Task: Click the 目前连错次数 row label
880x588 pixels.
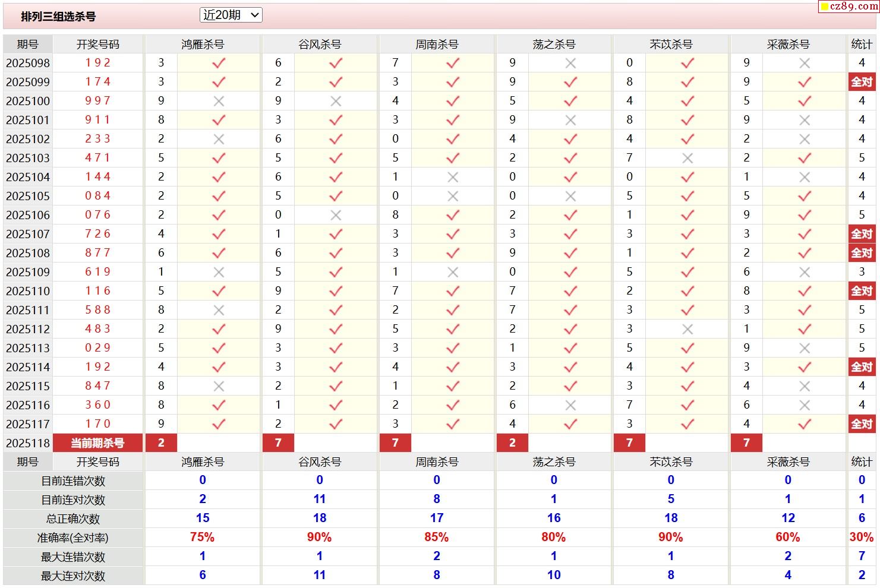Action: (x=73, y=481)
